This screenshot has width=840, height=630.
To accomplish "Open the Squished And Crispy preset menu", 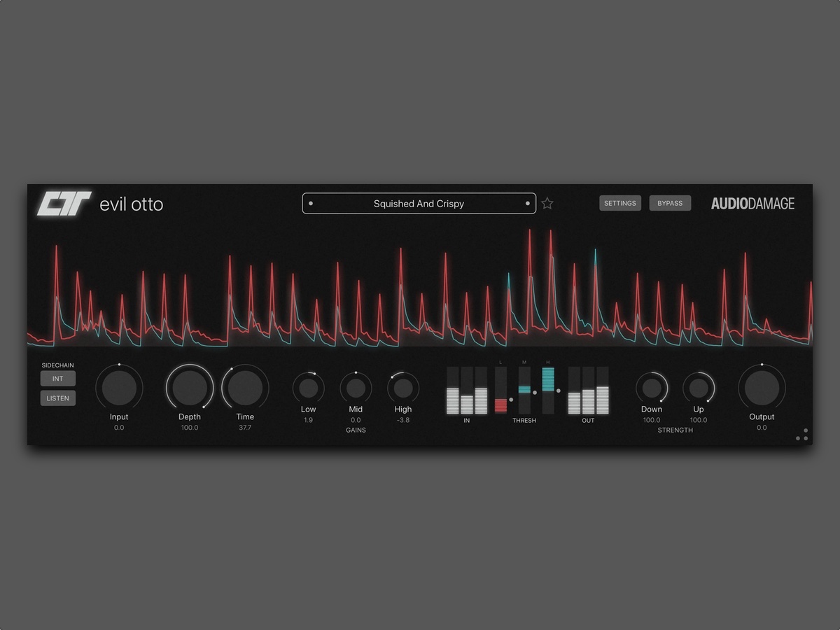I will (x=419, y=204).
